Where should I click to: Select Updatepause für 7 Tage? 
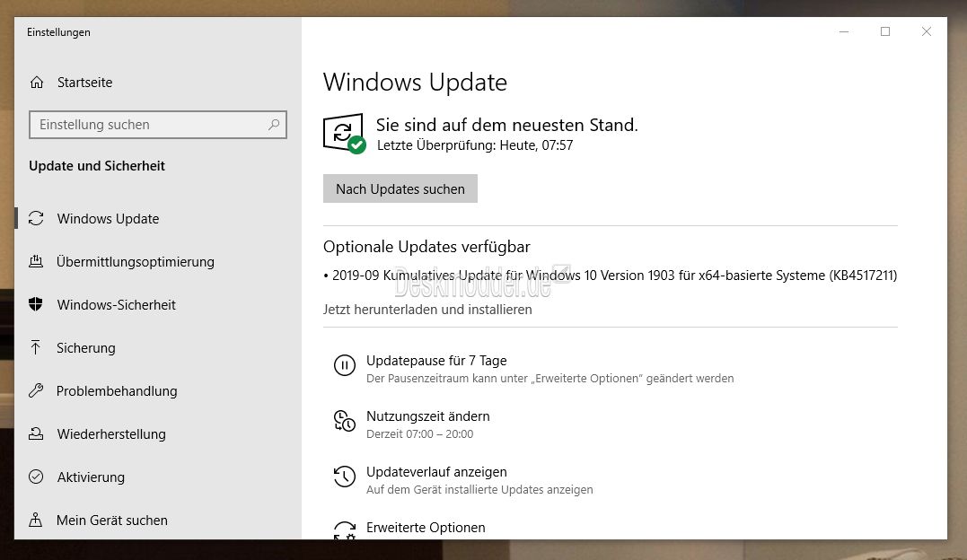[x=436, y=361]
